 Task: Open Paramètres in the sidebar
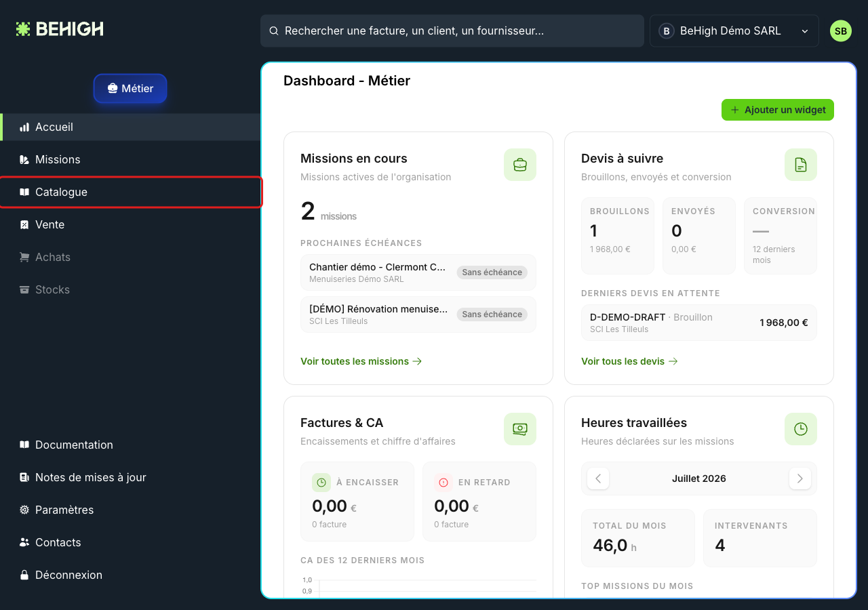coord(130,510)
